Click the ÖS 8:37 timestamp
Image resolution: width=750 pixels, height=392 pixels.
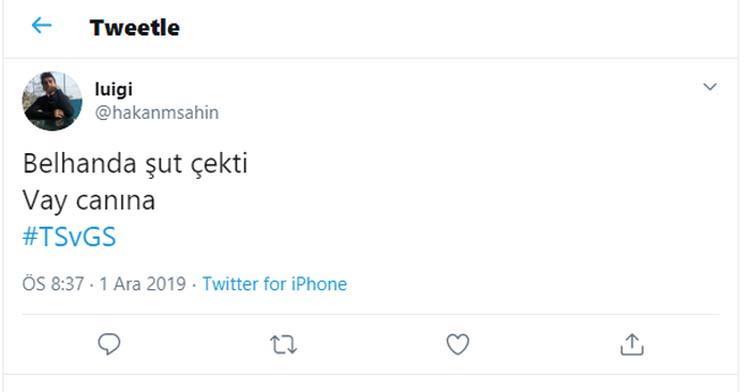point(53,284)
